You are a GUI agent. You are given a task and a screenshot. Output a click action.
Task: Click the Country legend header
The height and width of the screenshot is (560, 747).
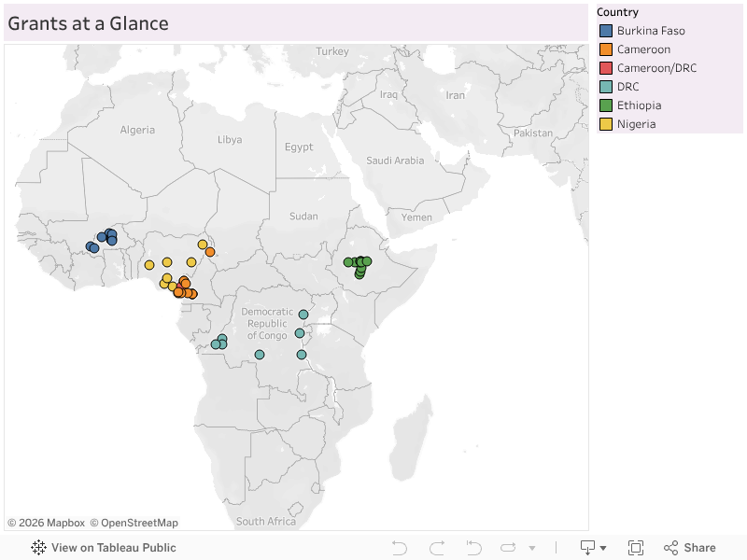click(x=617, y=12)
